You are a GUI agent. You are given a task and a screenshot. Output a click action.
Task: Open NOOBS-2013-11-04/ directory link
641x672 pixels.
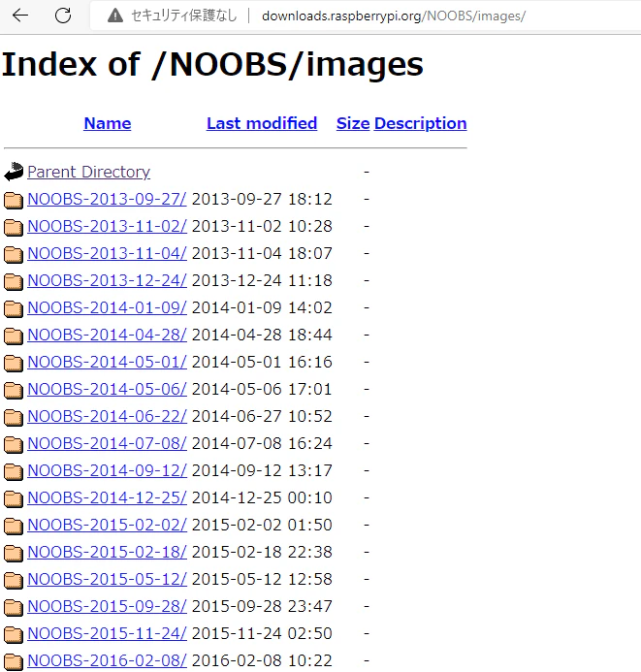coord(107,253)
